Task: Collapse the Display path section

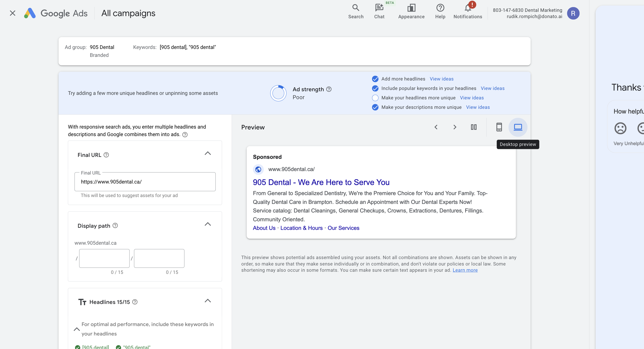Action: click(208, 224)
